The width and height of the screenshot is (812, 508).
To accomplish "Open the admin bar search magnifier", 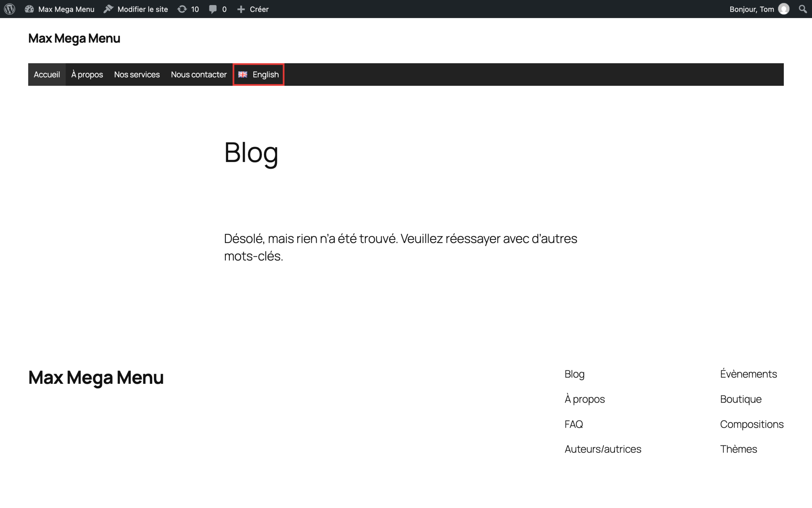I will 802,9.
